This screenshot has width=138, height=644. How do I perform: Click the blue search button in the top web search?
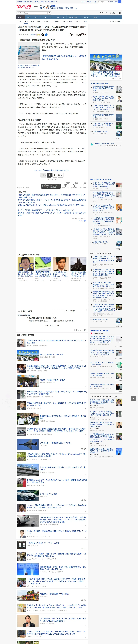[120, 2]
